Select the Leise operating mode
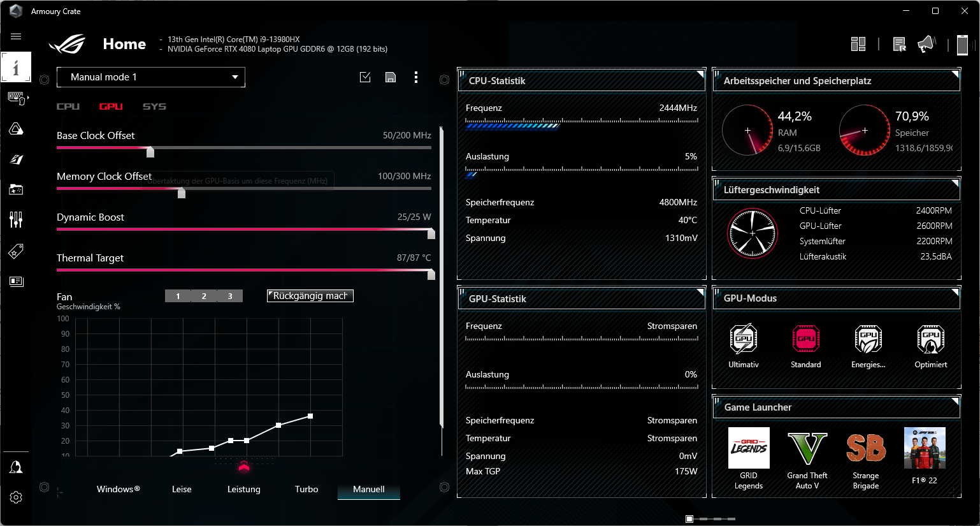980x526 pixels. [182, 489]
